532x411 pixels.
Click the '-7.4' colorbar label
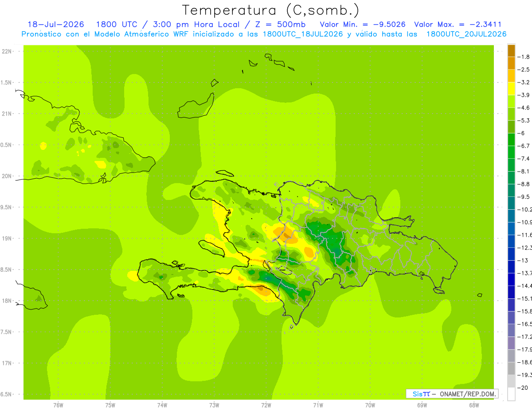click(x=524, y=159)
